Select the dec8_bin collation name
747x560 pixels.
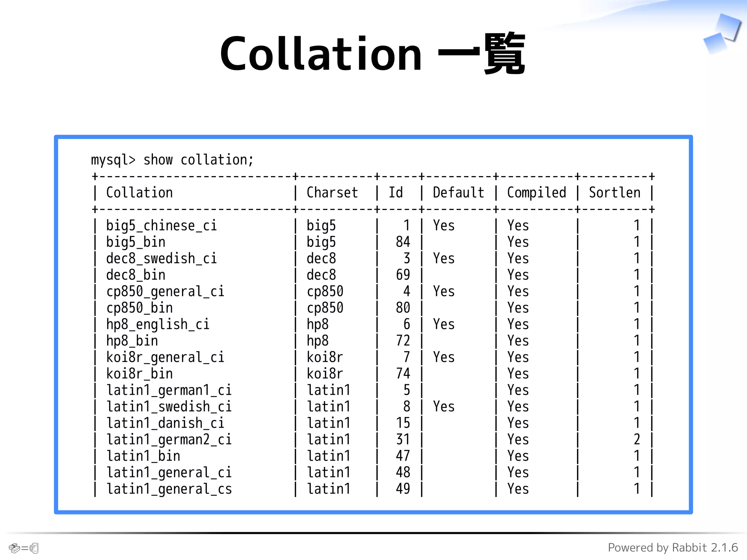pyautogui.click(x=136, y=276)
